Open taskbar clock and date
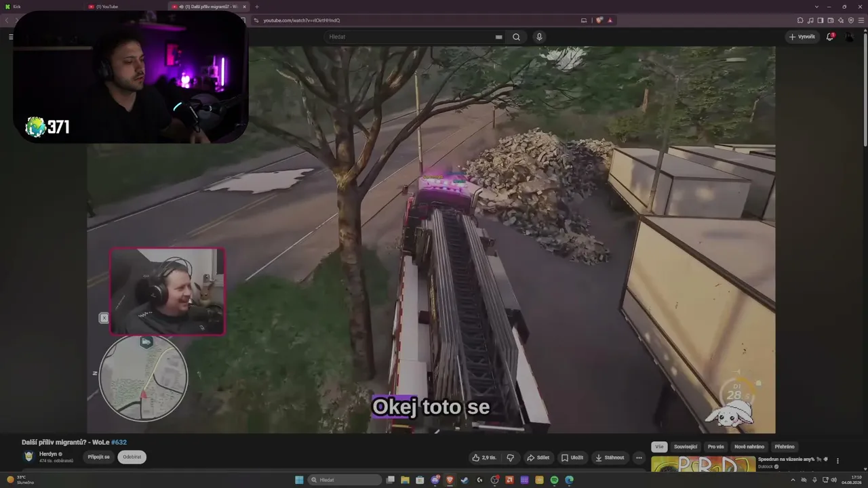Image resolution: width=868 pixels, height=488 pixels. click(x=851, y=480)
